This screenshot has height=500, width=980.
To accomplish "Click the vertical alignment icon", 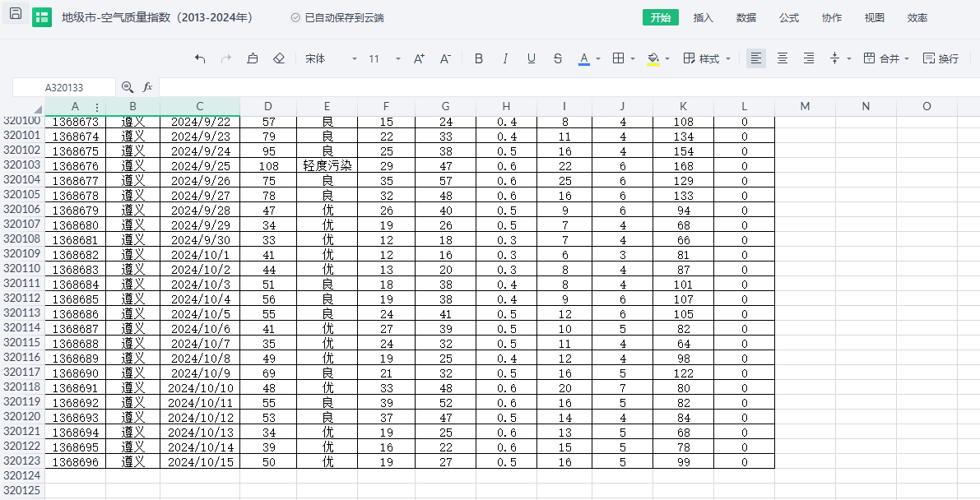I will [834, 58].
